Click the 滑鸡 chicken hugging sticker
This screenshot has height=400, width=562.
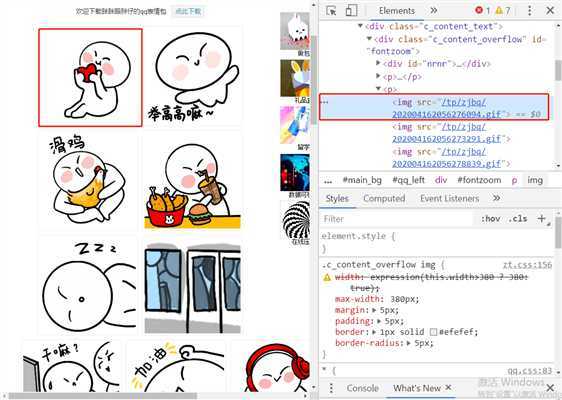(88, 182)
